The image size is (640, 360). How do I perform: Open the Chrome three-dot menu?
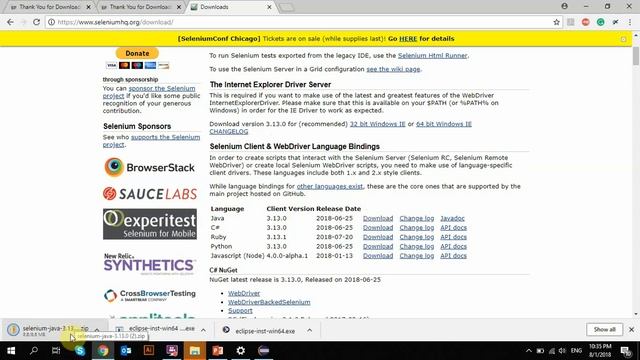(630, 22)
